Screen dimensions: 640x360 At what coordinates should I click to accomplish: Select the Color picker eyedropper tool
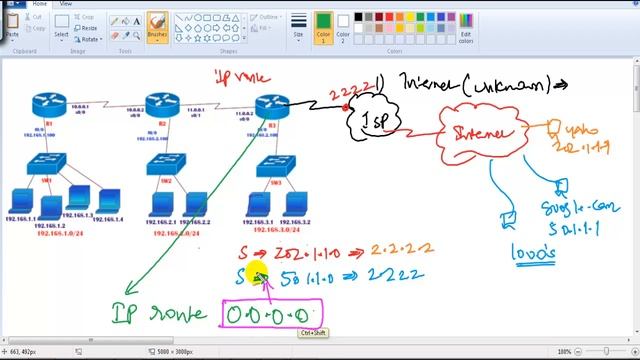coord(126,36)
